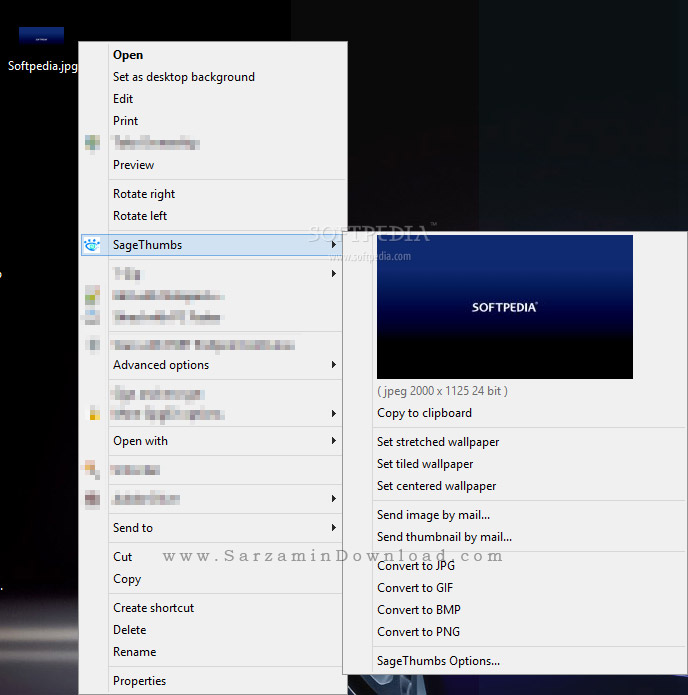Choose Open from the context menu
The width and height of the screenshot is (688, 695).
[213, 55]
